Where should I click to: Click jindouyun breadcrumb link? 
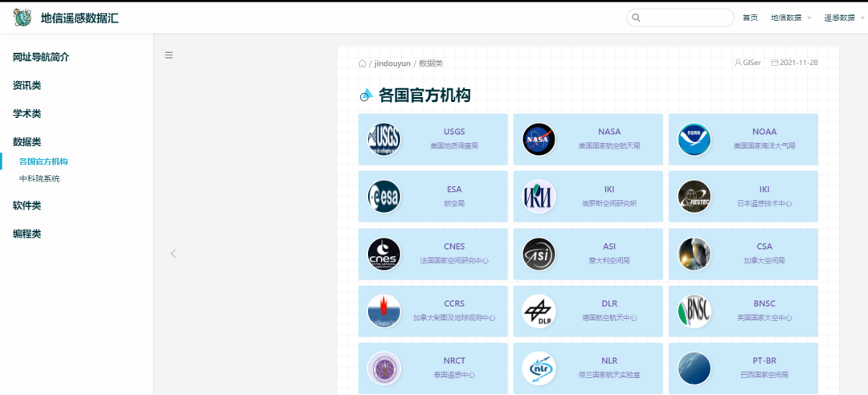tap(392, 63)
